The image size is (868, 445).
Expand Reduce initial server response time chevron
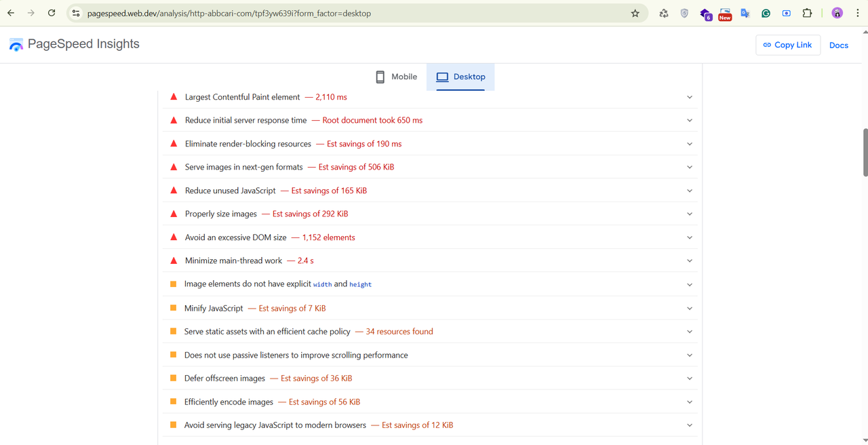pyautogui.click(x=690, y=120)
